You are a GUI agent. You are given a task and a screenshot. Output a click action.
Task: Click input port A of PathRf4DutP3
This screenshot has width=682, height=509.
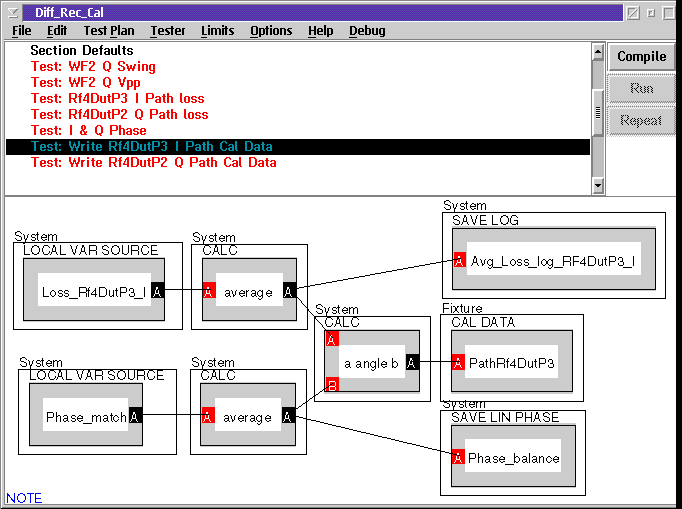click(x=458, y=362)
